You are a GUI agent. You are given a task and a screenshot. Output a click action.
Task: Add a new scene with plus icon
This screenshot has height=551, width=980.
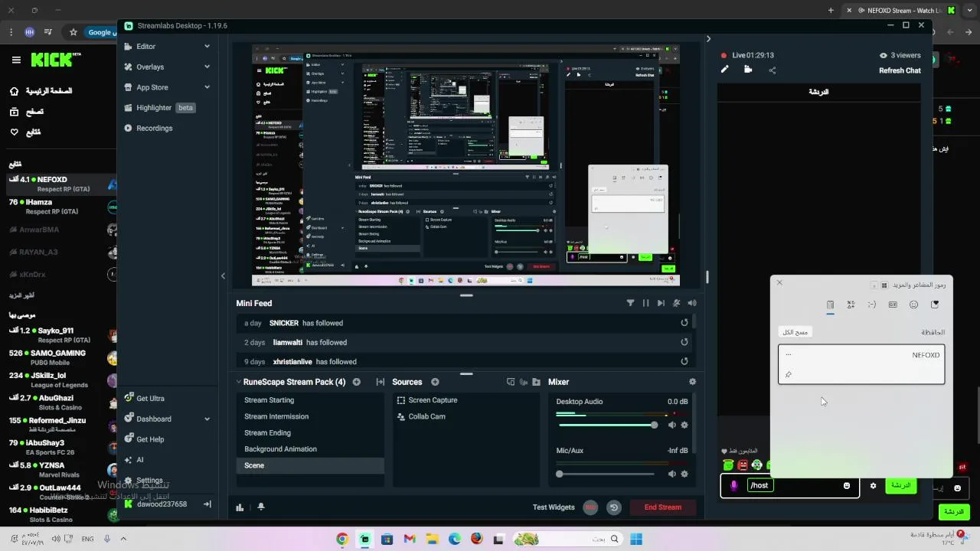[x=356, y=382]
